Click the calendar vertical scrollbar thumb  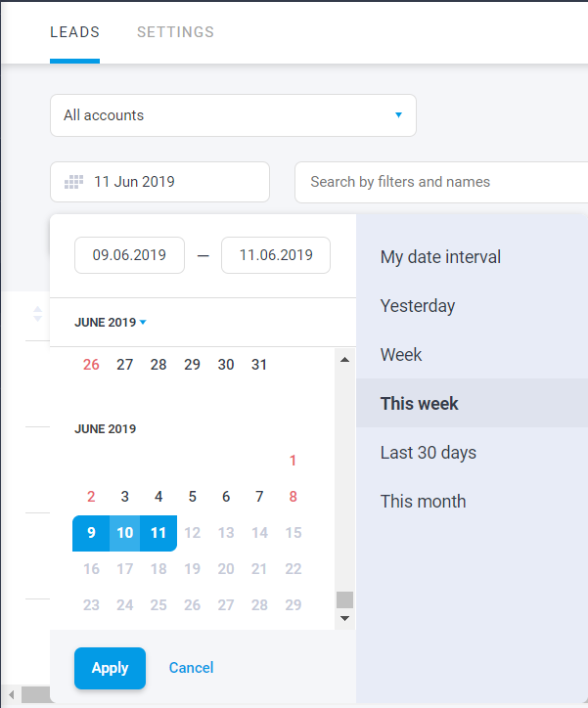345,600
